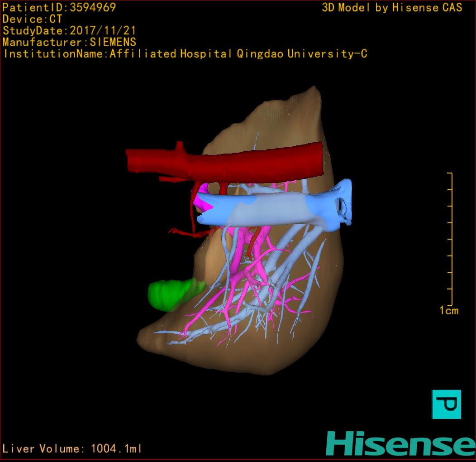
Task: Click the yellow vertical scale ruler
Action: tap(450, 239)
